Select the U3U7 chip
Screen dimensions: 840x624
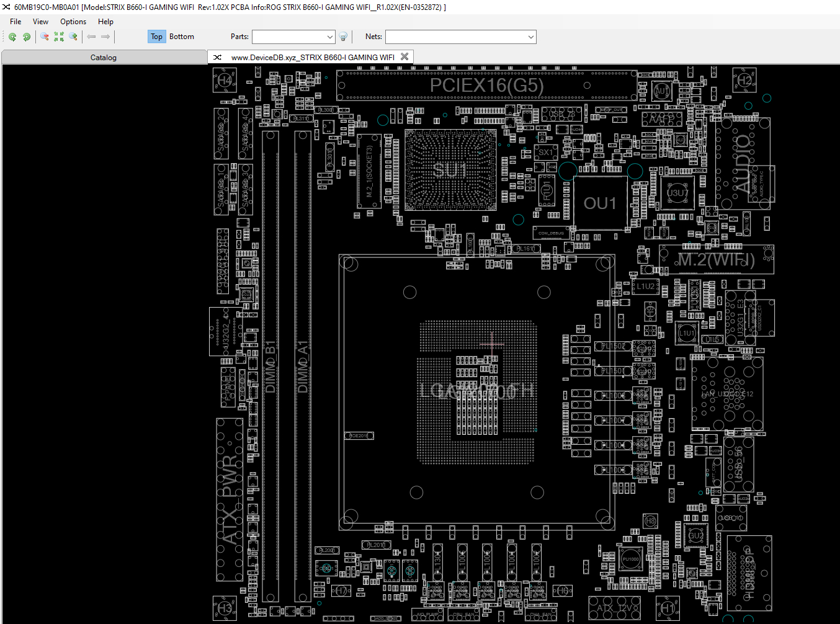pyautogui.click(x=677, y=193)
